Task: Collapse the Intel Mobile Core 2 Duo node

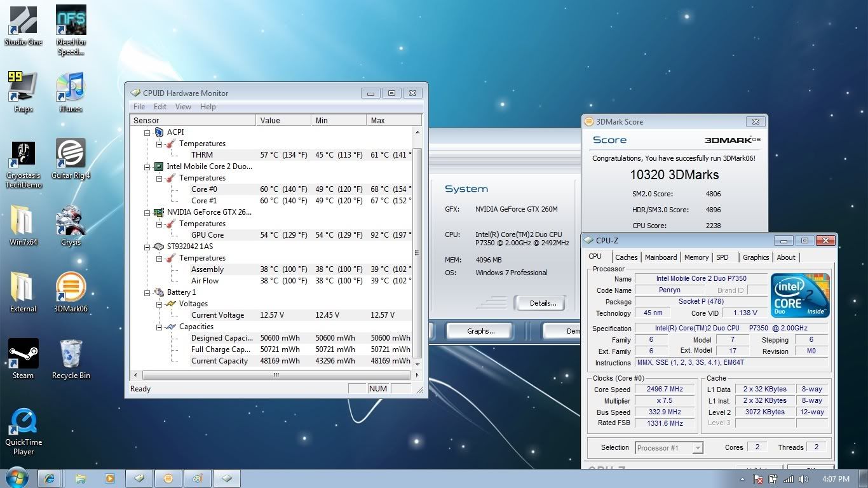Action: (147, 166)
